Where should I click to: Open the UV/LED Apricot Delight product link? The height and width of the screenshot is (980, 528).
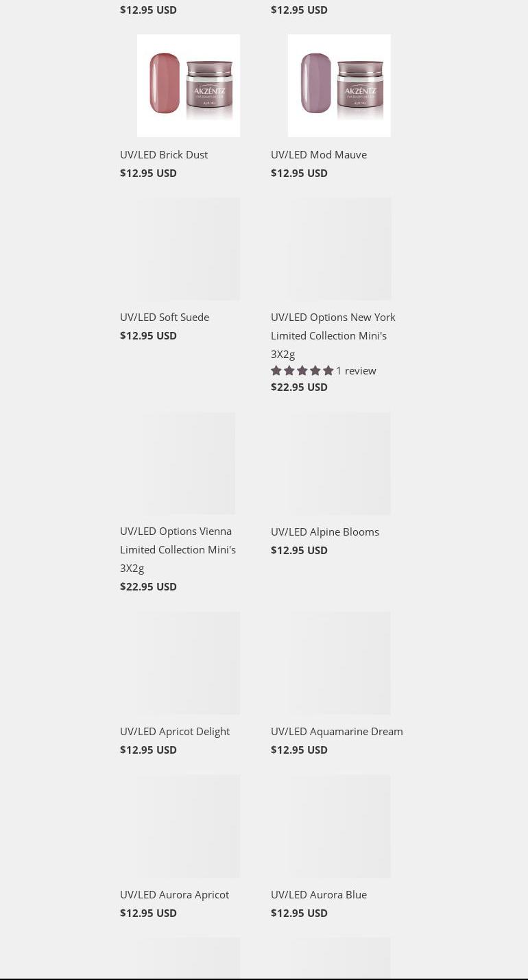click(x=175, y=731)
